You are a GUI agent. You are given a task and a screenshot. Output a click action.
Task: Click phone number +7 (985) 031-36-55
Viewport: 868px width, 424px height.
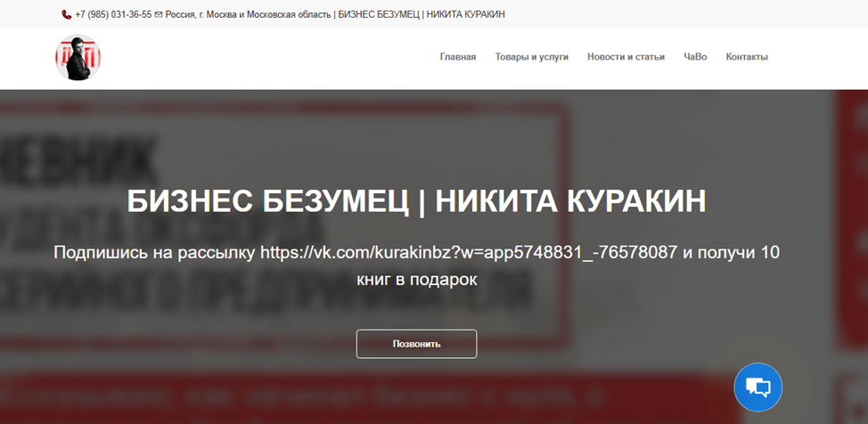(113, 15)
